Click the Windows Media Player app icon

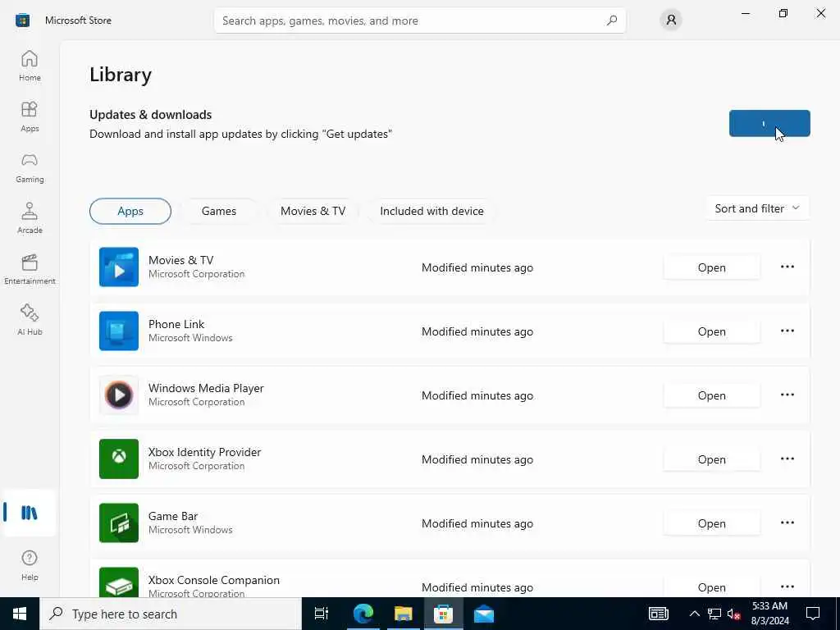[x=119, y=395]
